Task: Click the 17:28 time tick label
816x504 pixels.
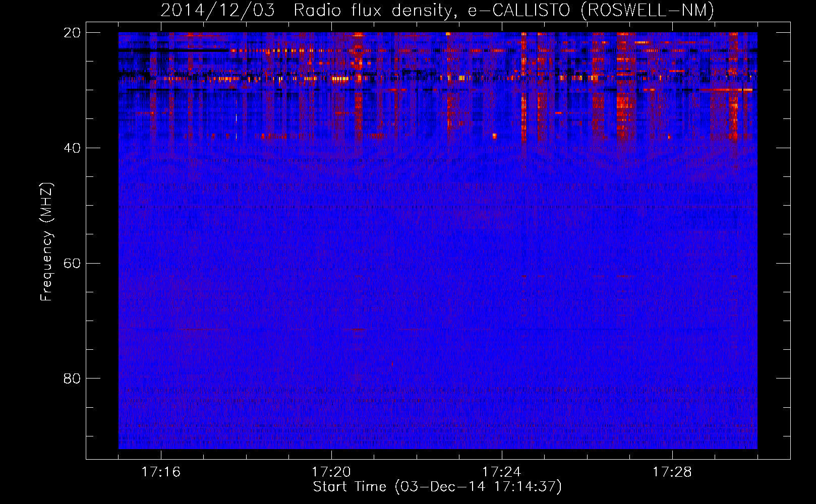Action: click(x=672, y=472)
